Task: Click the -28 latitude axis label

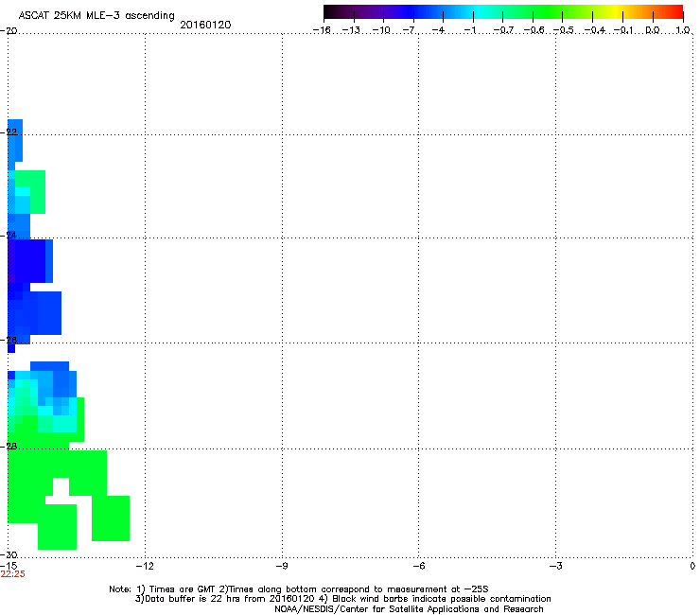Action: click(9, 447)
